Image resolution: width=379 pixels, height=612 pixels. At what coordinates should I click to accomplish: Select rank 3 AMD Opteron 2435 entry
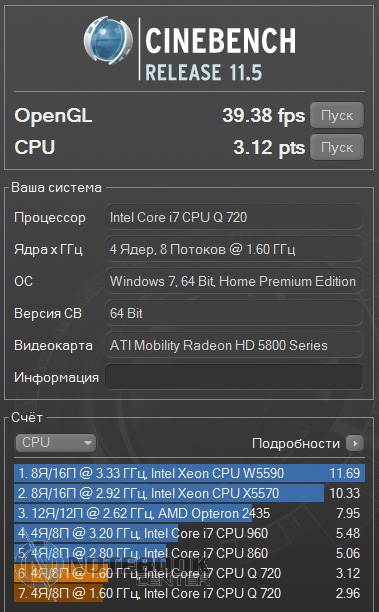tap(189, 513)
